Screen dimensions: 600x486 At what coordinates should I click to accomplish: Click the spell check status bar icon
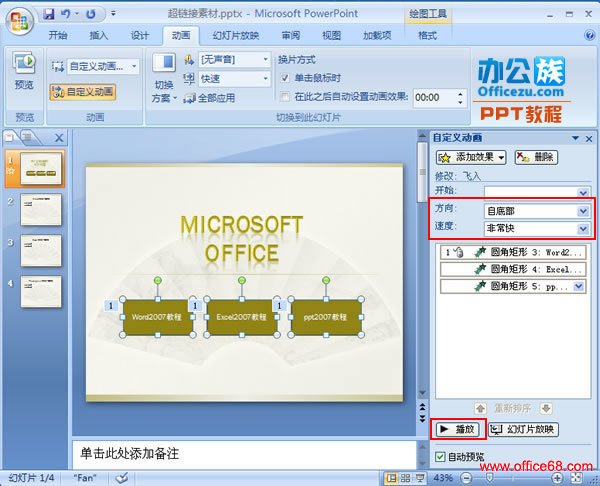(122, 478)
